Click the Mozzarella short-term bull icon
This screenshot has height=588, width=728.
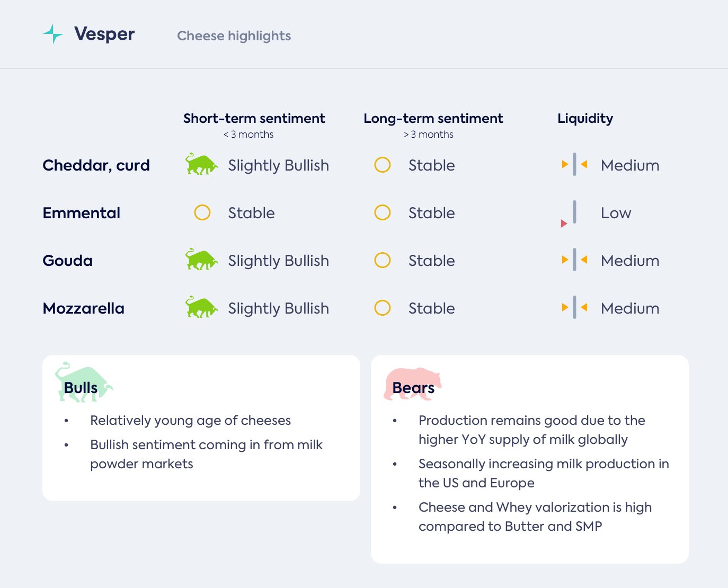201,308
